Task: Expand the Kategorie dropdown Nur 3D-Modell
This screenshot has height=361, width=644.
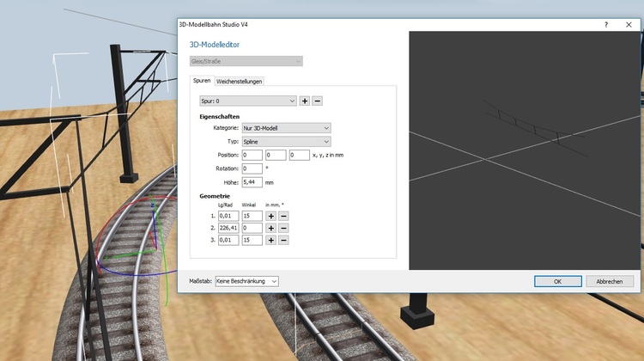Action: coord(286,128)
